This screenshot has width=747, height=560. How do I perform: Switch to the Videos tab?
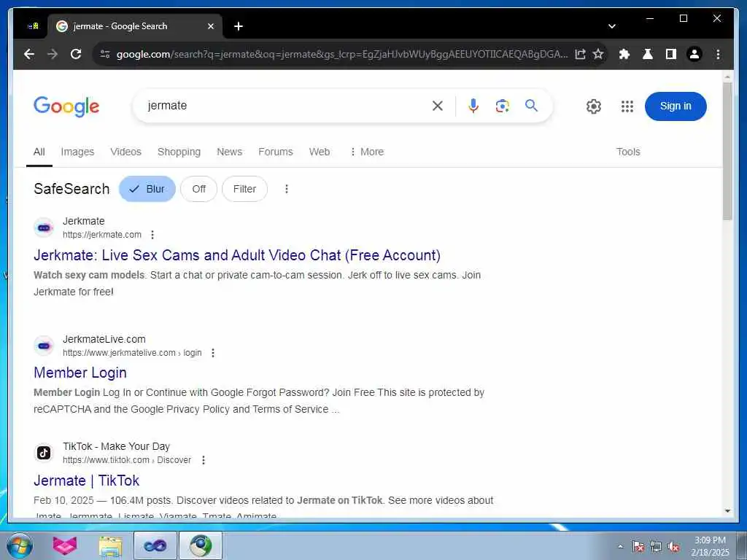pos(125,152)
